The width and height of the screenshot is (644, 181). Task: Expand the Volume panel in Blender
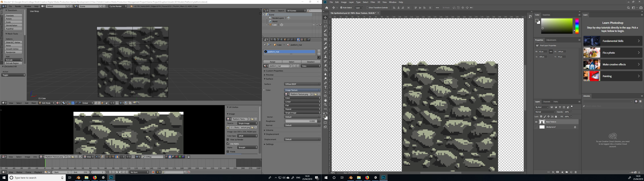pyautogui.click(x=270, y=130)
